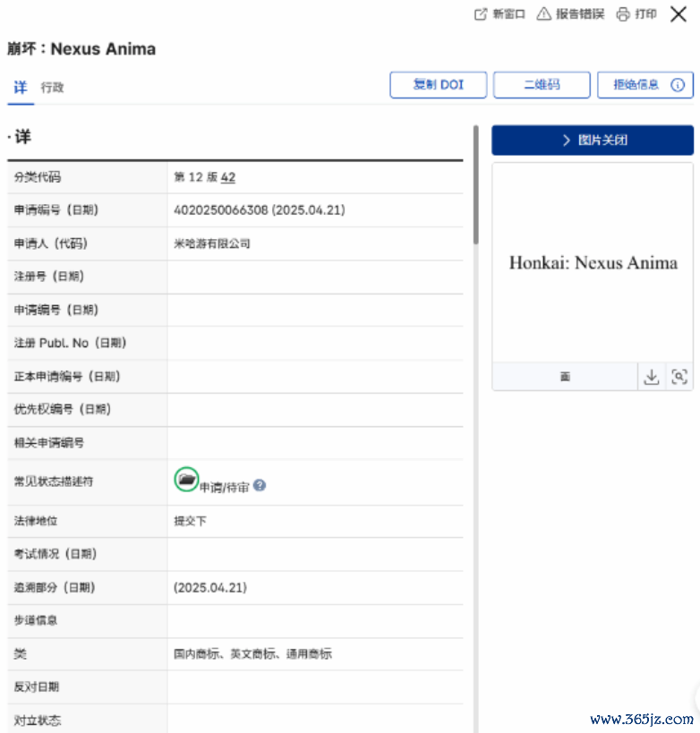Viewport: 700px width, 733px height.
Task: Open record in new window (新窗口)
Action: click(x=499, y=14)
